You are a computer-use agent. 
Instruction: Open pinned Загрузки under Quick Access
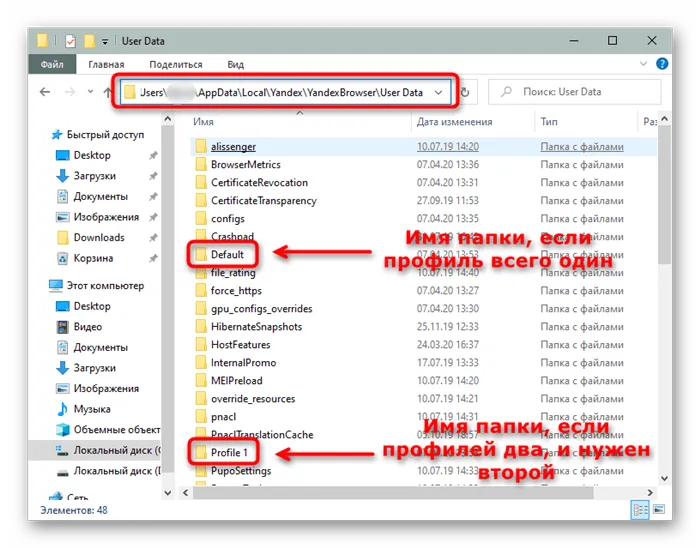tap(95, 176)
